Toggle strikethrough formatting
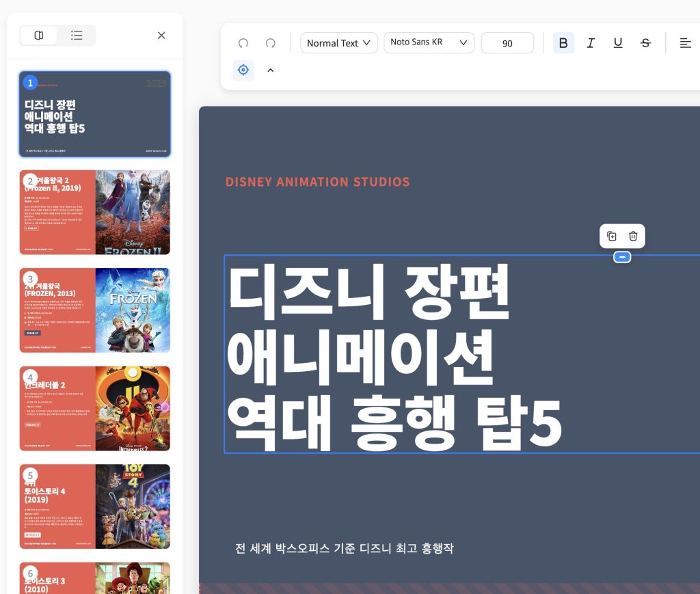The width and height of the screenshot is (700, 594). point(645,43)
